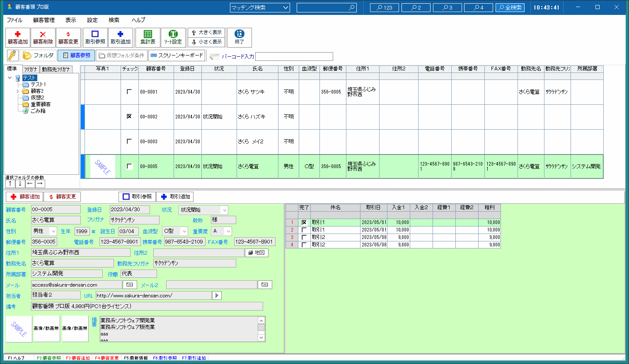629x364 pixels.
Task: Click the 顧客削除 toolbar icon
Action: pyautogui.click(x=43, y=38)
